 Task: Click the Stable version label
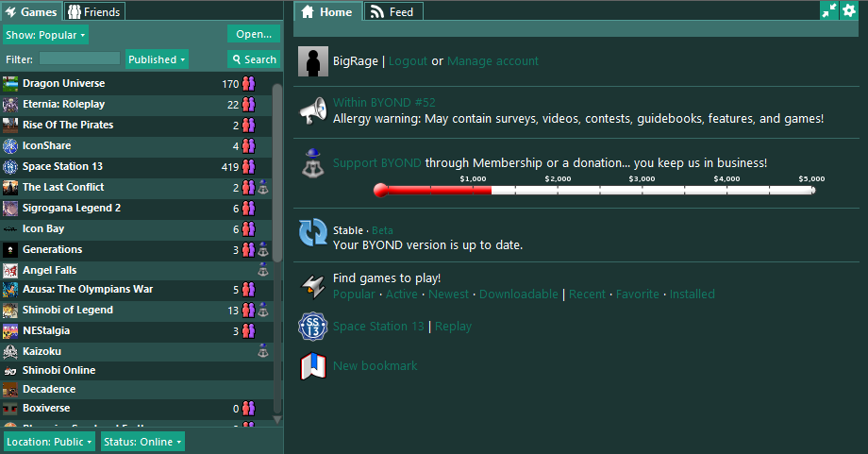point(347,230)
